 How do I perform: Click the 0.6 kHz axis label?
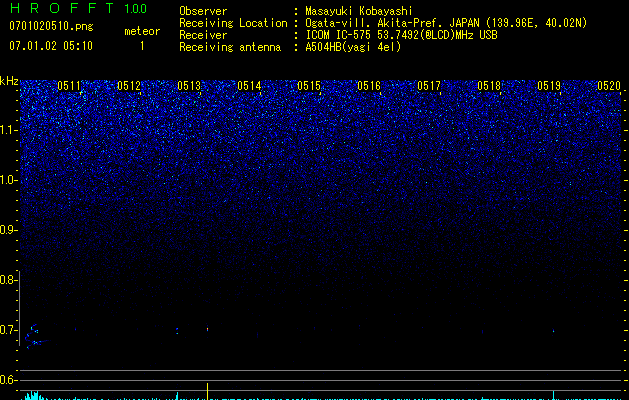pos(8,380)
